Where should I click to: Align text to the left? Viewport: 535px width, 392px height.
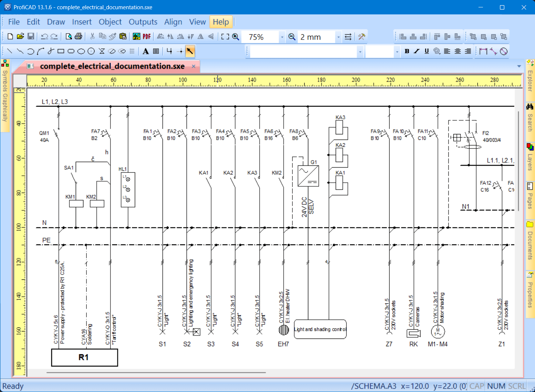447,51
